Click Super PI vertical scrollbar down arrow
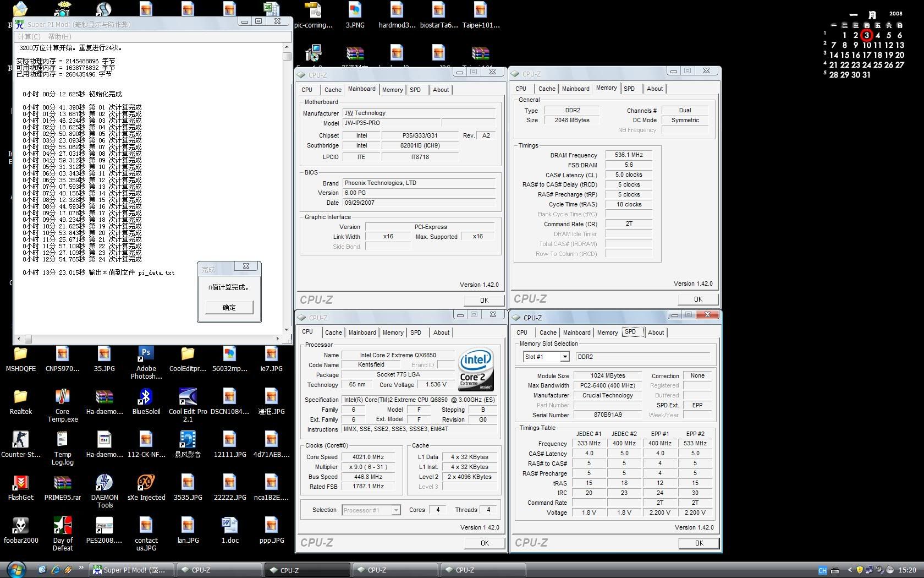The height and width of the screenshot is (578, 924). (x=287, y=330)
